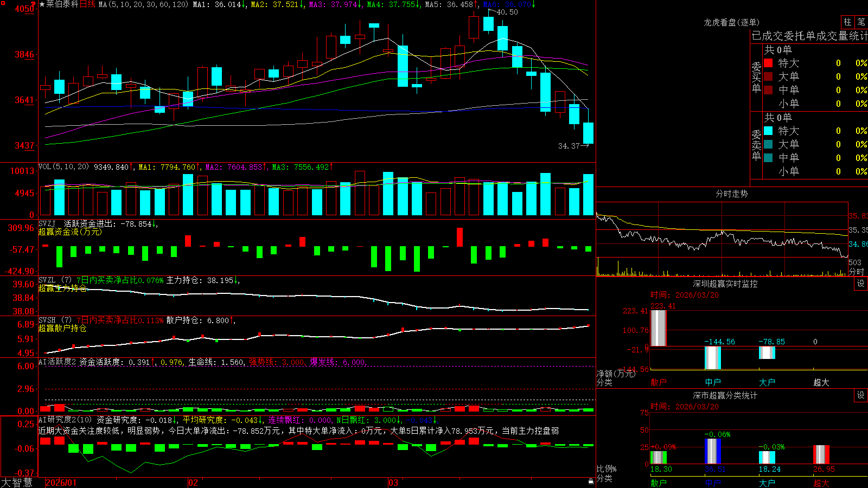The width and height of the screenshot is (868, 488).
Task: Click the 223.41 散户 bar in 实时监控
Action: (658, 328)
